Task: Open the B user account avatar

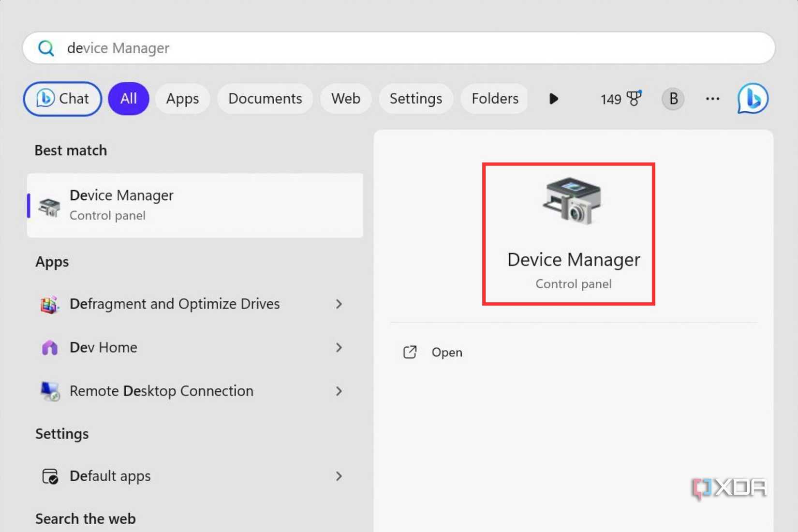Action: [x=673, y=99]
